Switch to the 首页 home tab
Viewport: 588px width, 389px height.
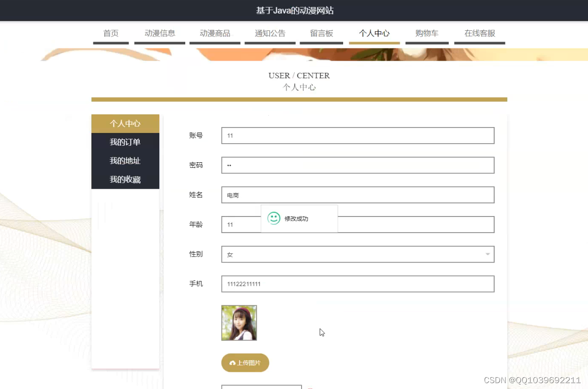(x=110, y=33)
